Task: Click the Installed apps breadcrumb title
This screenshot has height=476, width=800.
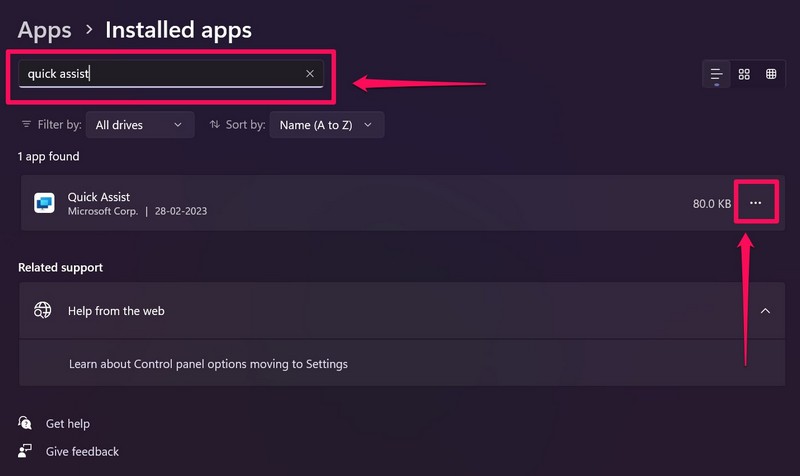Action: [178, 30]
